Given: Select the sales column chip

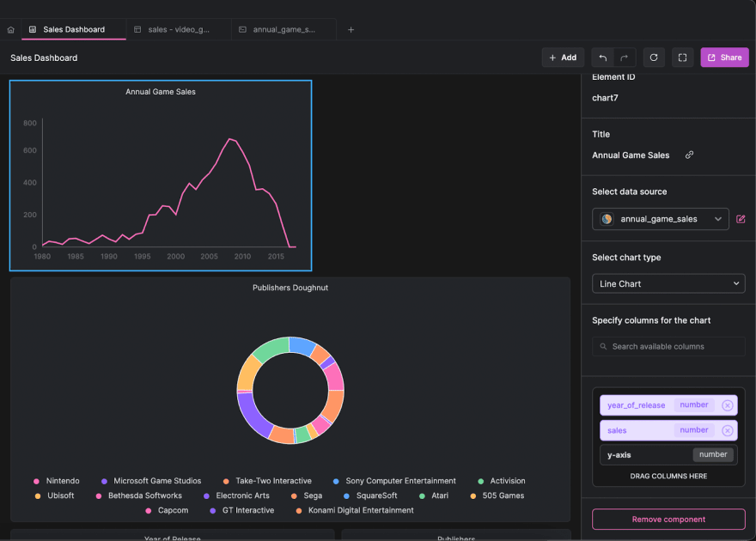Looking at the screenshot, I should click(x=668, y=430).
